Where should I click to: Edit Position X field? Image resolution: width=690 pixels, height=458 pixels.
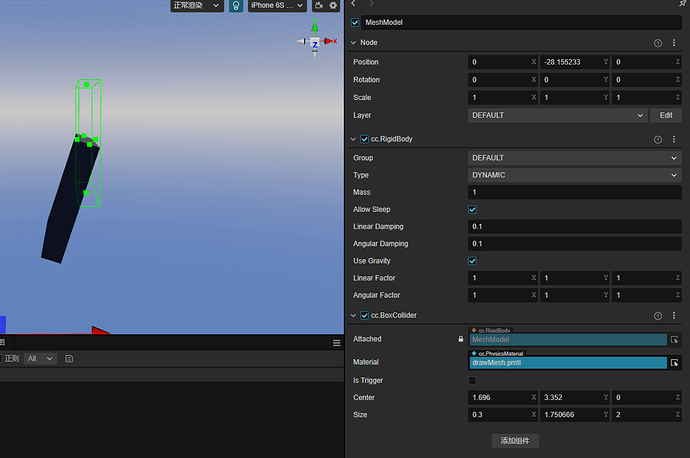click(503, 62)
